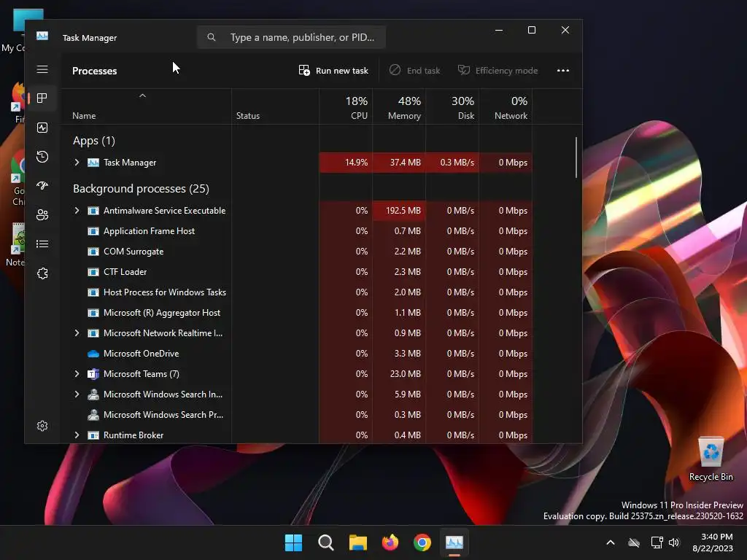The image size is (747, 560).
Task: Click the Efficiency mode button
Action: coord(498,71)
